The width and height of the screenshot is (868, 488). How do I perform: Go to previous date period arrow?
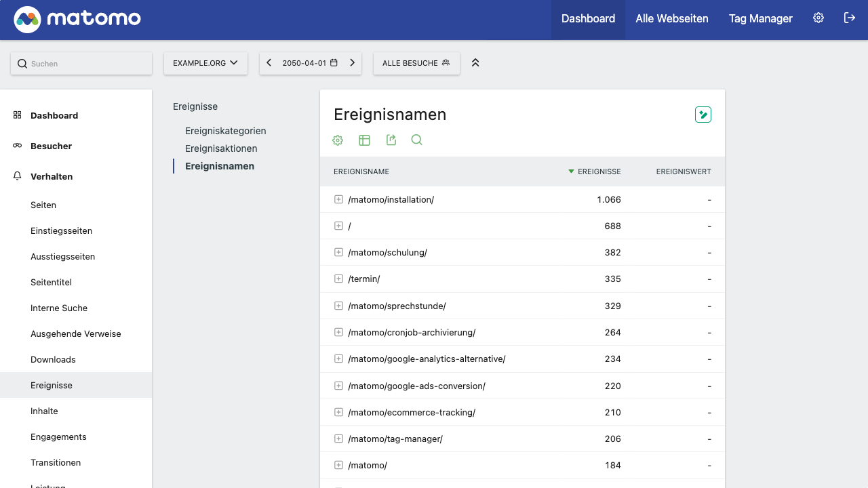(x=269, y=63)
